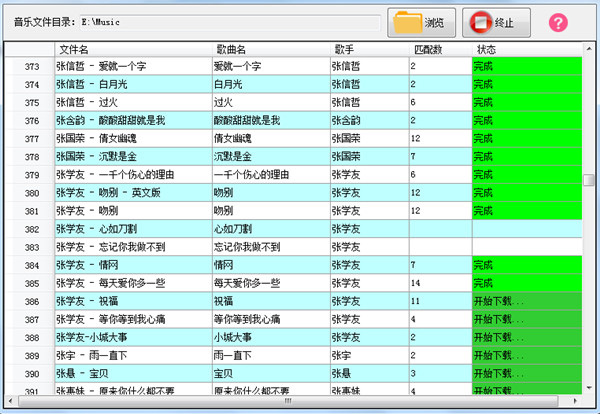Image resolution: width=600 pixels, height=414 pixels.
Task: Click the vertical scrollbar up arrow
Action: tap(590, 48)
